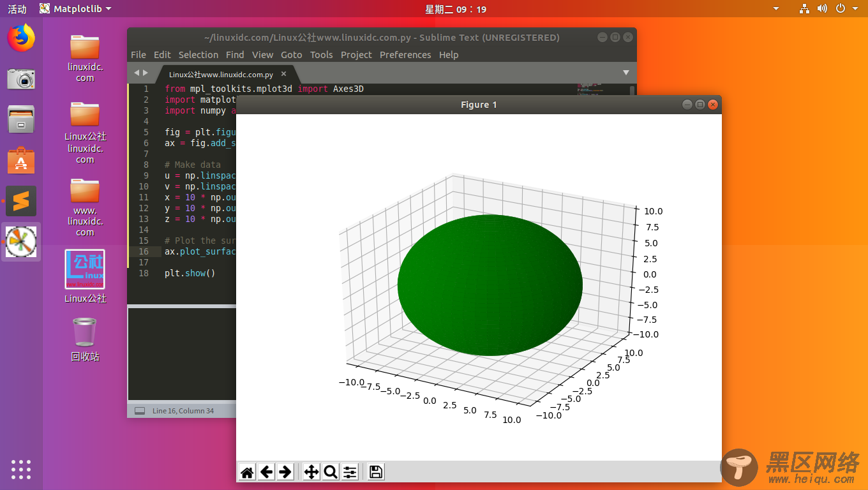Open the 回收站 trash icon
868x490 pixels.
[85, 339]
